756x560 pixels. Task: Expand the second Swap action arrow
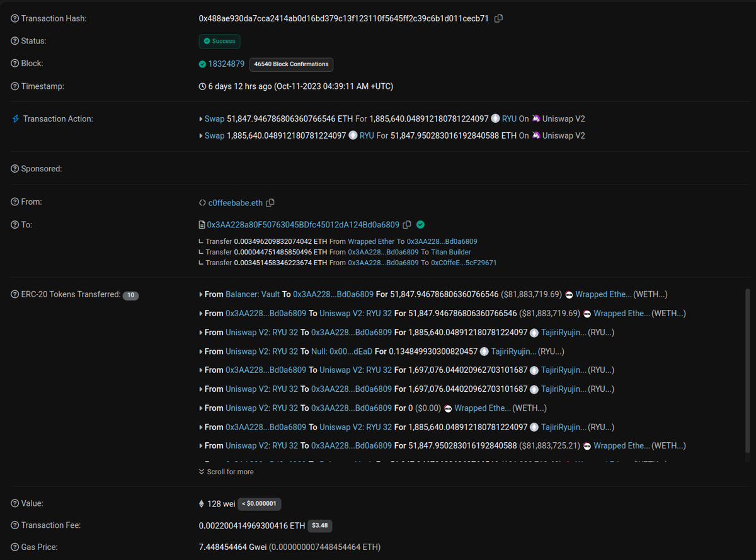pyautogui.click(x=201, y=135)
